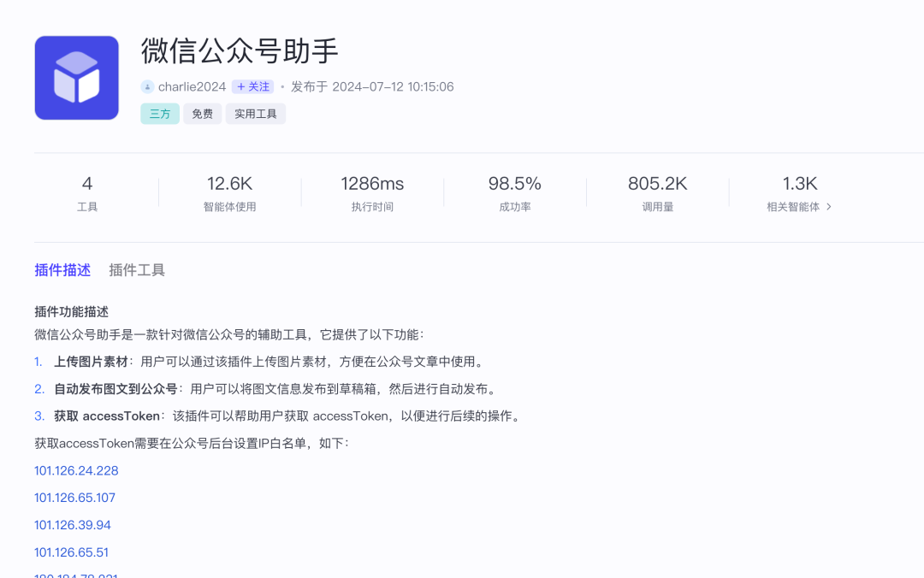Click the IP address 101.126.24.228
The width and height of the screenshot is (924, 578).
click(x=76, y=470)
